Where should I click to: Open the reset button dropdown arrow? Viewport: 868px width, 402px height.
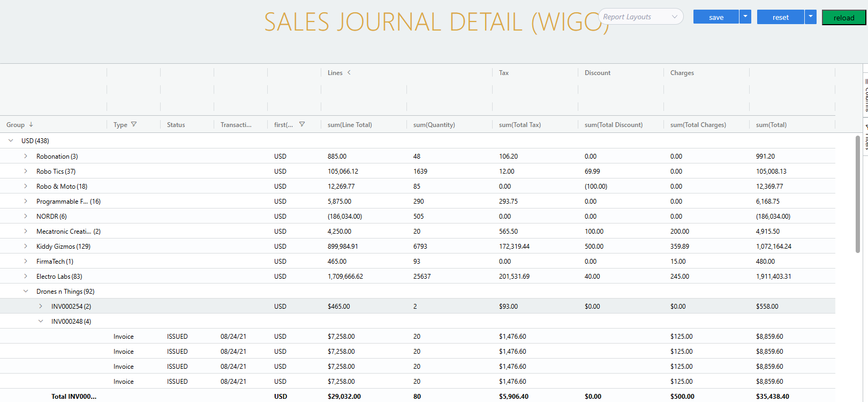(811, 17)
